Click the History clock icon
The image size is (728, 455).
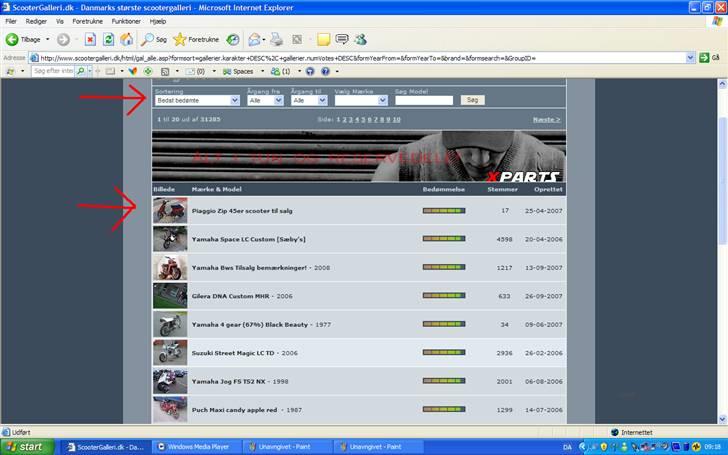coord(232,39)
